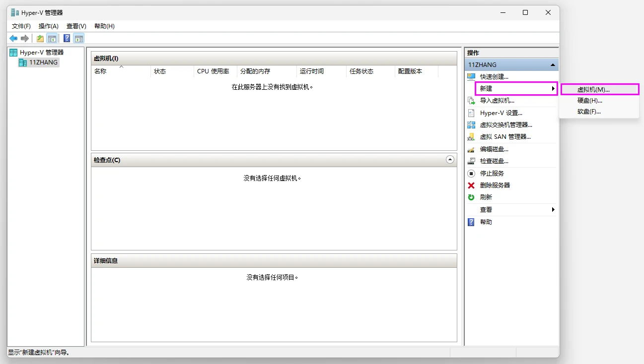
Task: Expand the 查看 submenu in the actions pane
Action: pos(511,210)
